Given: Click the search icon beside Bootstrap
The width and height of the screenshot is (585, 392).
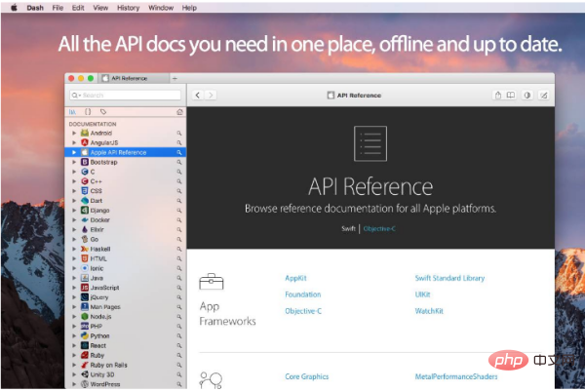Looking at the screenshot, I should coord(179,162).
